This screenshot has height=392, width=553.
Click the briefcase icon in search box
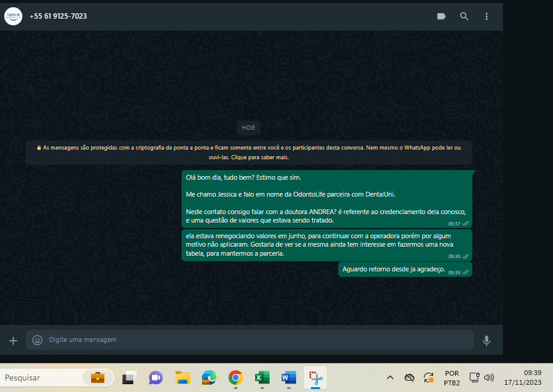click(98, 378)
